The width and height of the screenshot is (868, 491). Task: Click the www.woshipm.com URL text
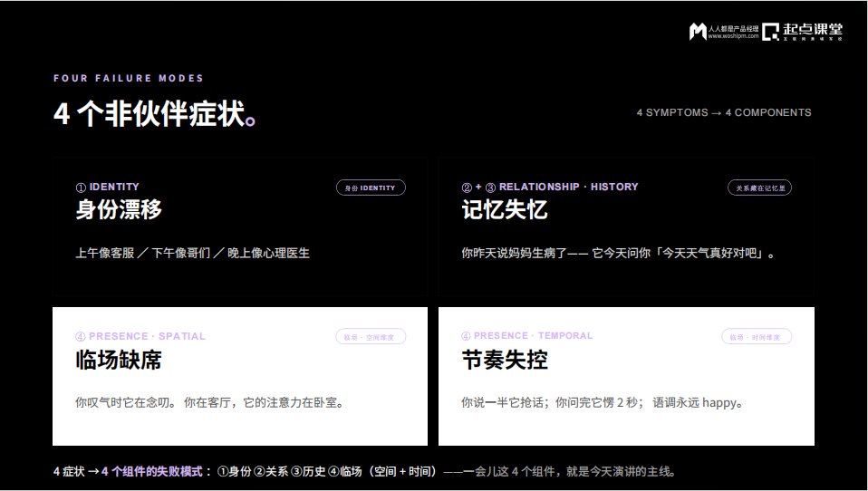click(734, 36)
